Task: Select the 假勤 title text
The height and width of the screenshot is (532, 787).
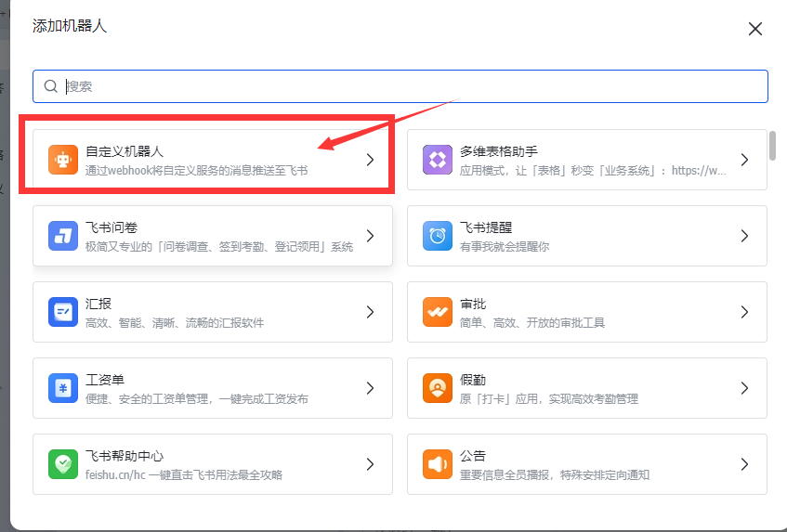Action: point(473,380)
